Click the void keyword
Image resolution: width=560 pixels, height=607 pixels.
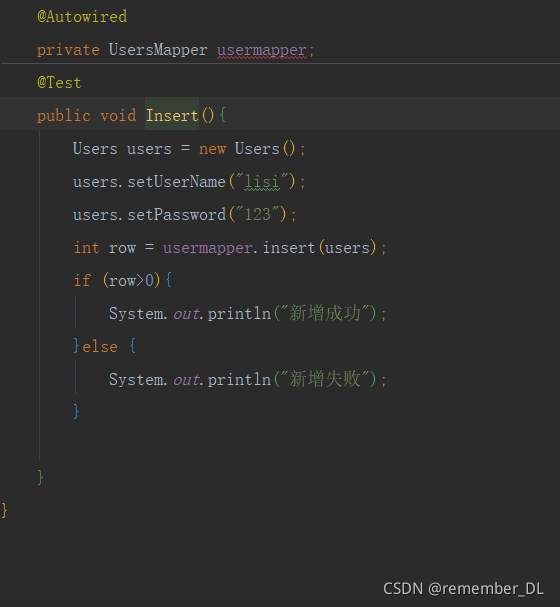click(x=118, y=116)
